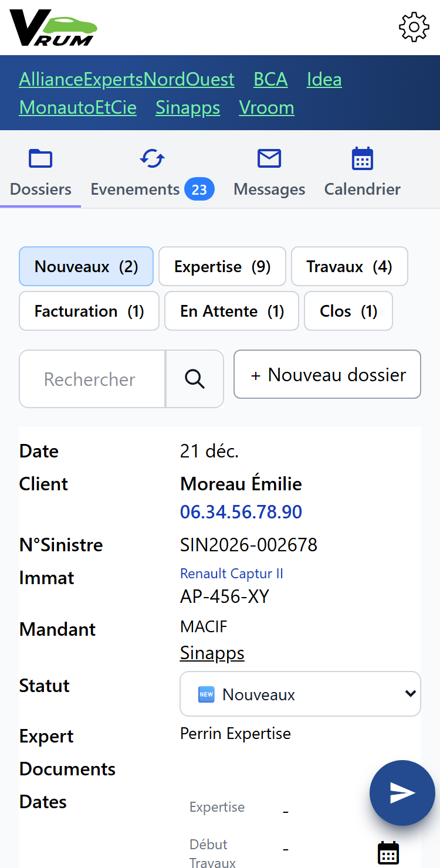Open the BCA link
440x868 pixels.
pyautogui.click(x=270, y=79)
